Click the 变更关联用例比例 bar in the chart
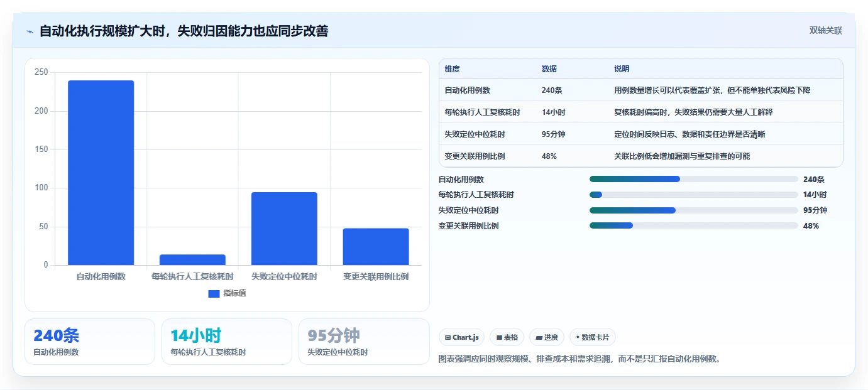The height and width of the screenshot is (390, 868). (x=376, y=246)
